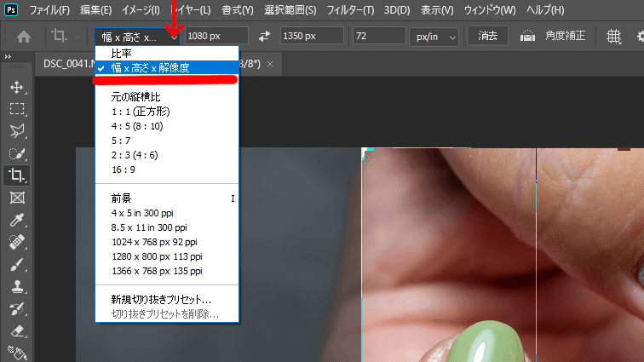Viewport: 644px width, 362px height.
Task: Select the Rectangular Marquee tool
Action: pyautogui.click(x=17, y=109)
